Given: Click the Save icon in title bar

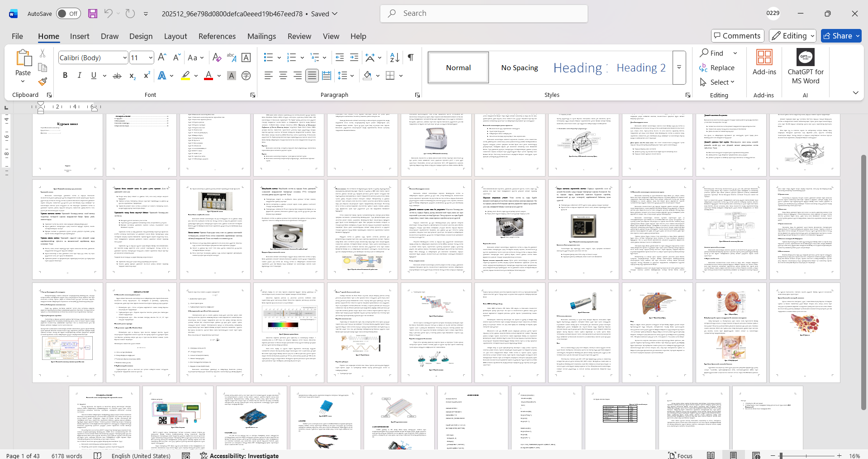Looking at the screenshot, I should 93,14.
